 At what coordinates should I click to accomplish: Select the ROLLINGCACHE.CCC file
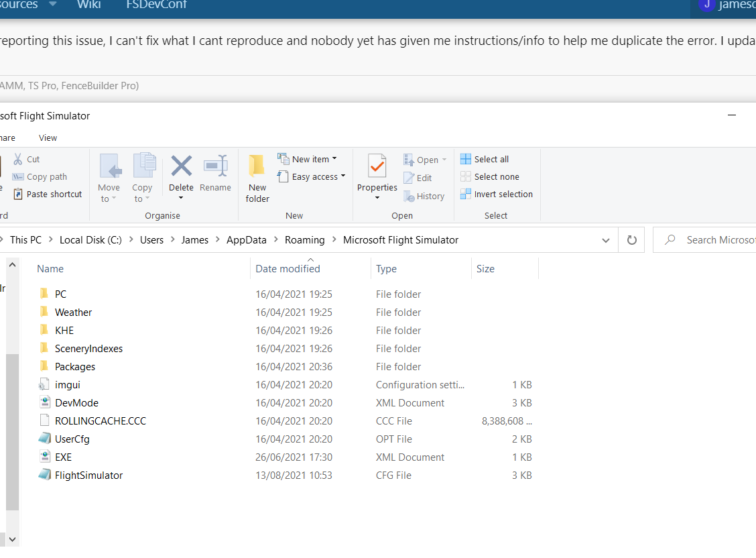click(101, 421)
